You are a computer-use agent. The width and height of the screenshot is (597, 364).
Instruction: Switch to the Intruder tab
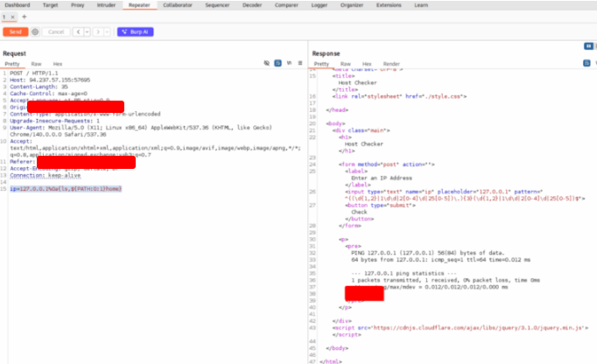104,4
